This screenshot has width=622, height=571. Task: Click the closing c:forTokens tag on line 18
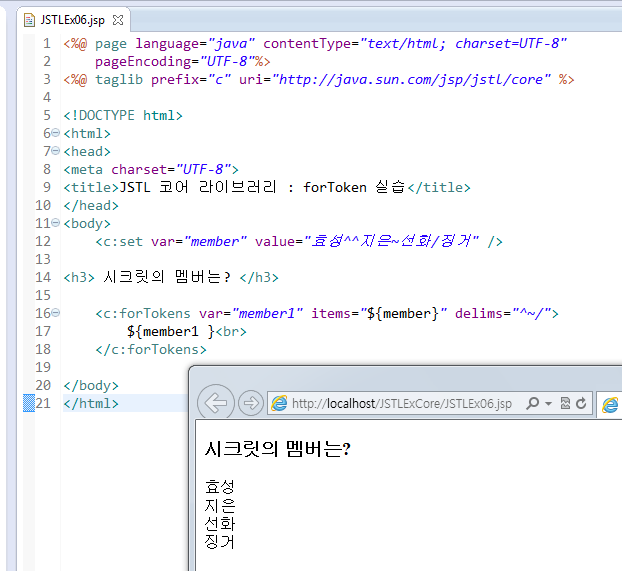click(x=151, y=349)
